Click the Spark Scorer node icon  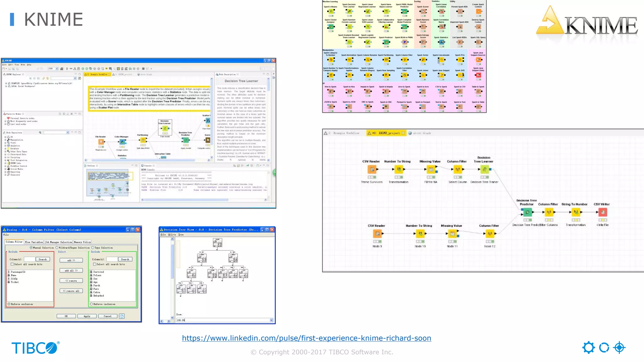coord(423,11)
